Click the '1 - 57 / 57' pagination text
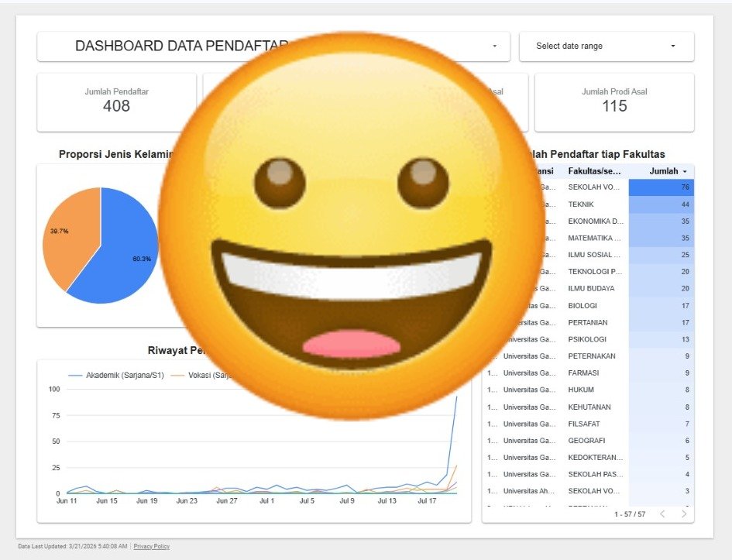 pos(630,514)
